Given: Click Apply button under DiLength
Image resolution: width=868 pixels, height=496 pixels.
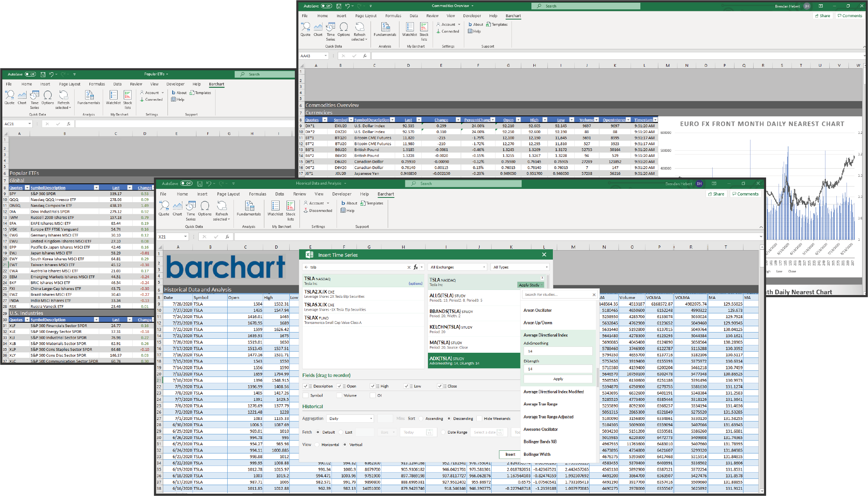Looking at the screenshot, I should tap(558, 379).
